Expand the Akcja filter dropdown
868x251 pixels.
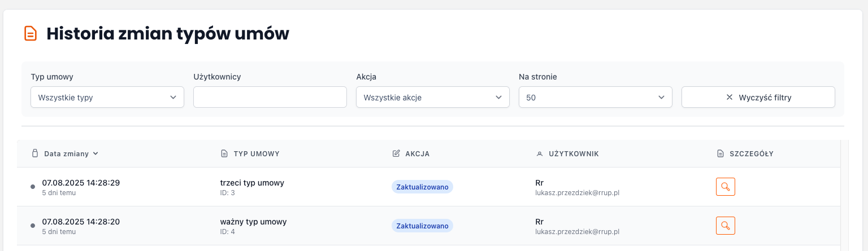pos(433,97)
